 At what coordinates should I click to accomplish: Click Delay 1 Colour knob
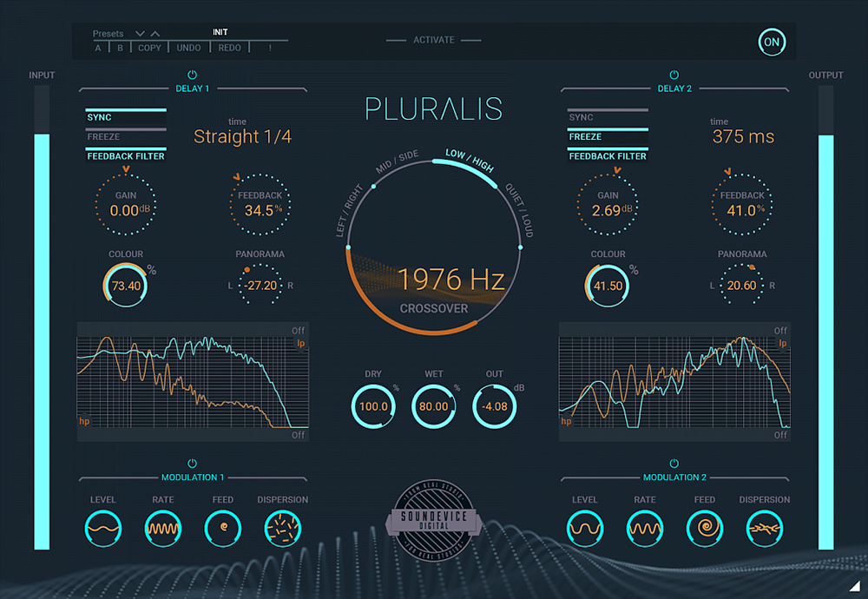tap(126, 286)
